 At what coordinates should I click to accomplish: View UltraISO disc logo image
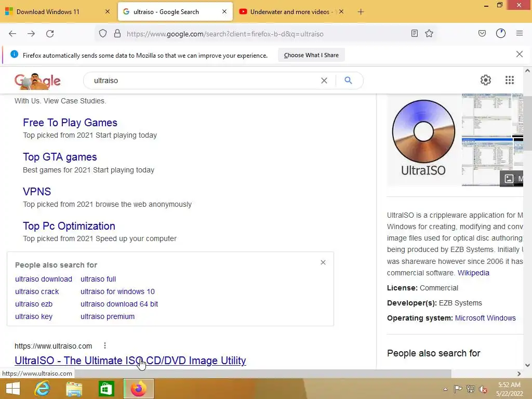(423, 140)
